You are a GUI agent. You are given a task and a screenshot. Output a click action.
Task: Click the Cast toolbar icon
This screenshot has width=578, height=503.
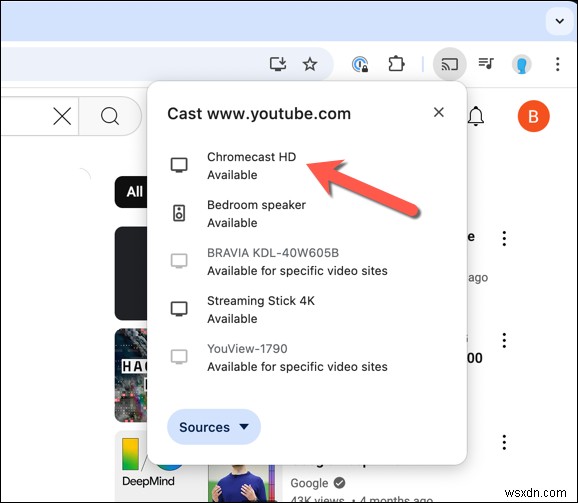point(450,64)
